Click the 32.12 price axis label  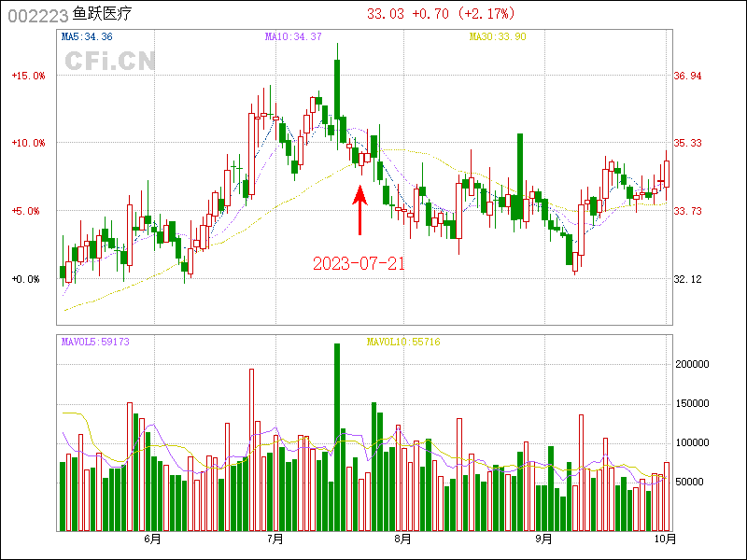[x=687, y=279]
